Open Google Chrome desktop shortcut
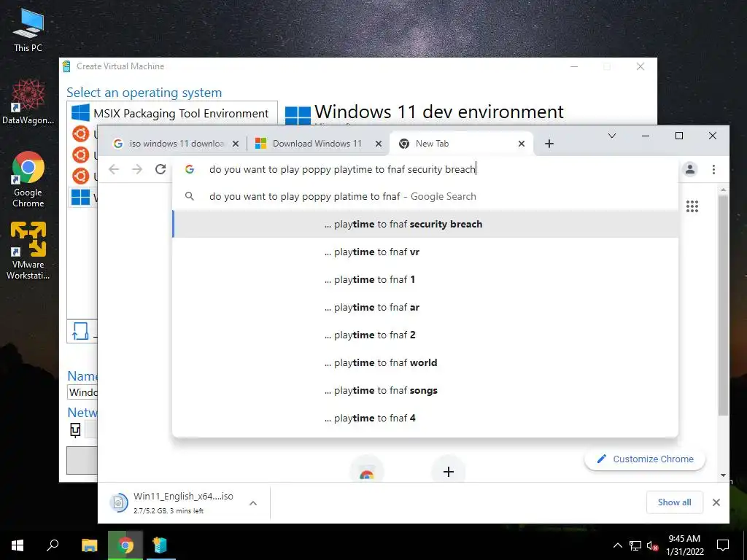 pyautogui.click(x=28, y=179)
